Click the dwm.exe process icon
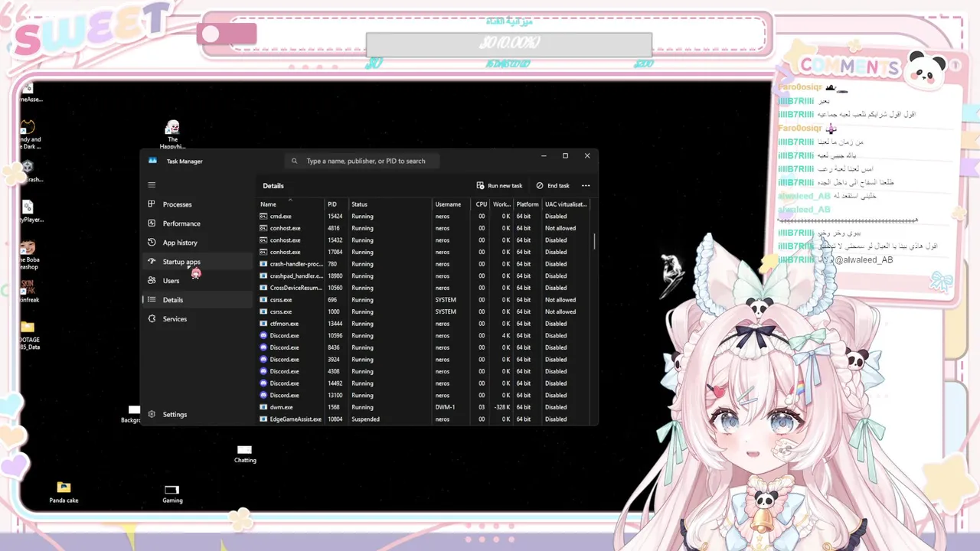Screen dimensions: 980x551 click(263, 407)
